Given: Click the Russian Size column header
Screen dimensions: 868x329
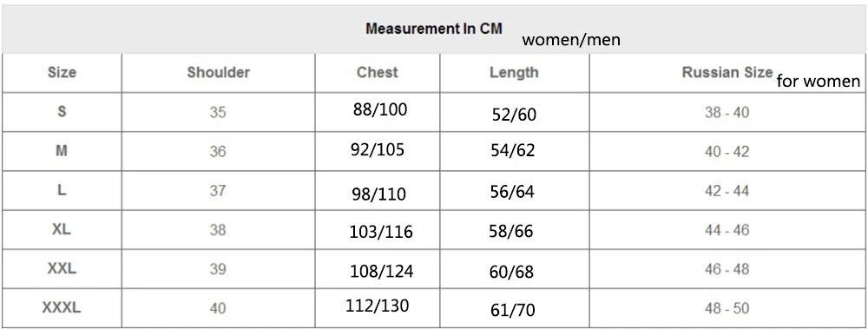Looking at the screenshot, I should [727, 73].
